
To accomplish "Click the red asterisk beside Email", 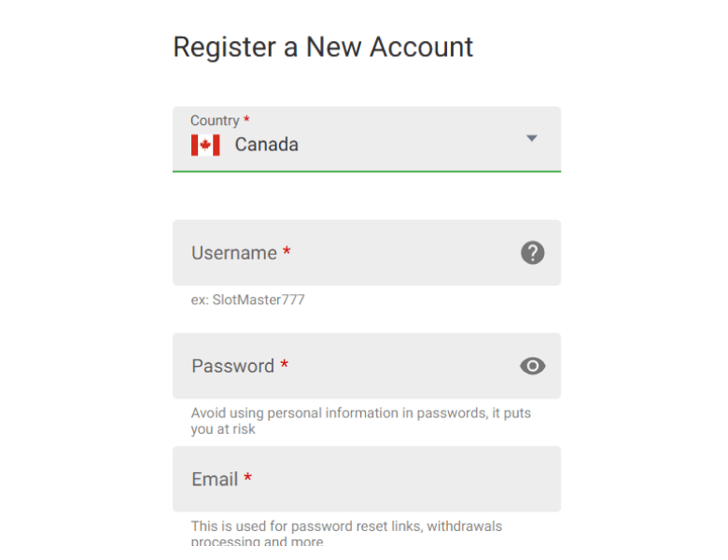I will (248, 479).
